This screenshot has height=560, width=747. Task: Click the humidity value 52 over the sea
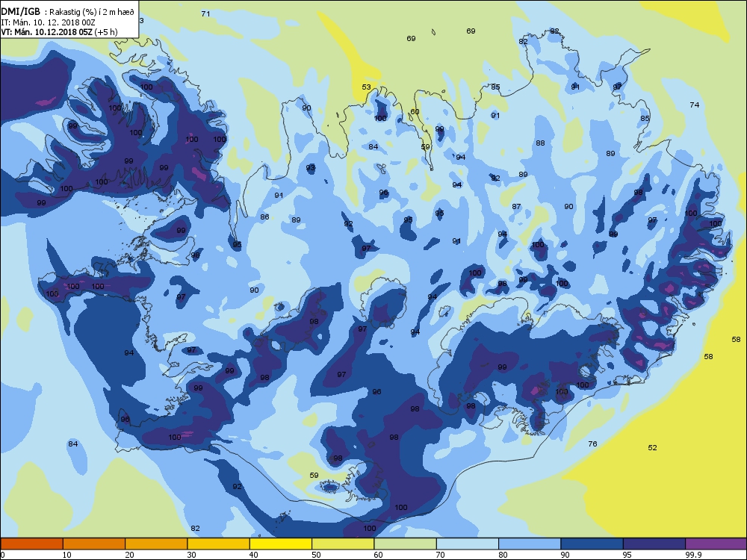coord(652,447)
